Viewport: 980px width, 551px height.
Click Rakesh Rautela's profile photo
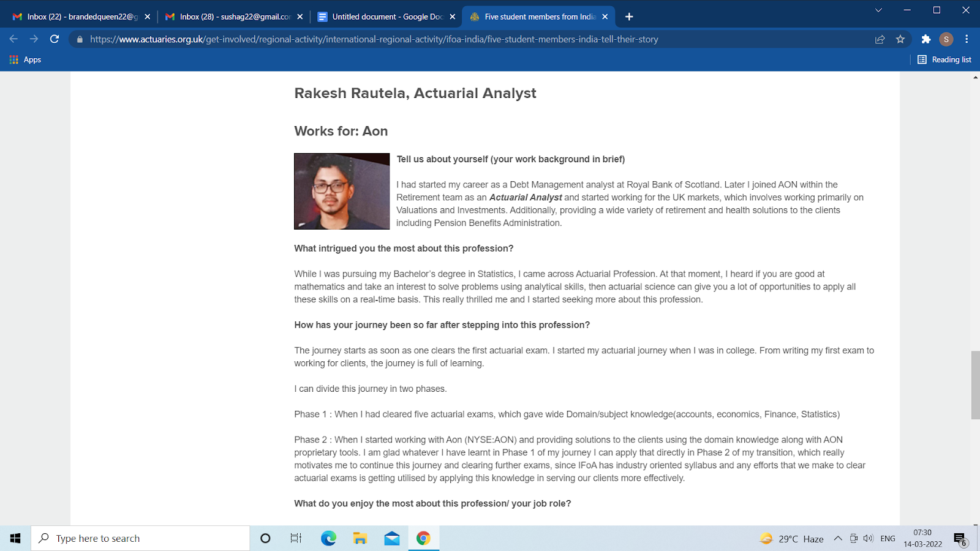[342, 191]
